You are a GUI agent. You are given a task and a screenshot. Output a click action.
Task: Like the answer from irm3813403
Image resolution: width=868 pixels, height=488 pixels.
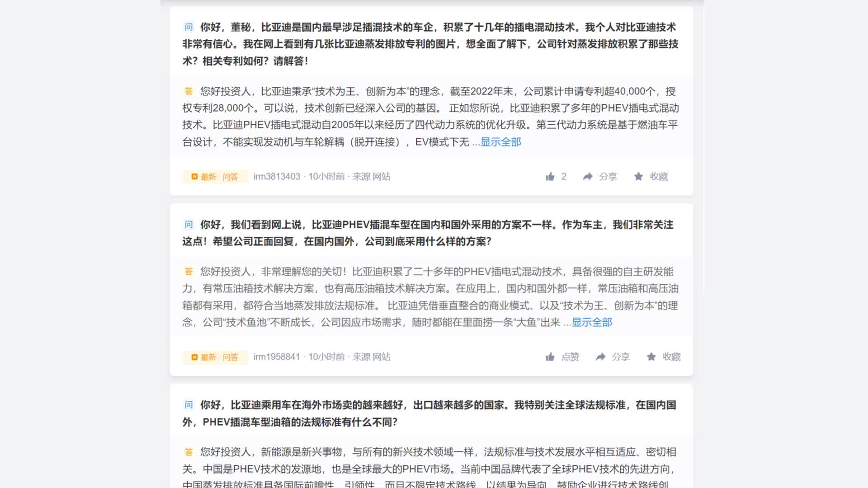(550, 177)
